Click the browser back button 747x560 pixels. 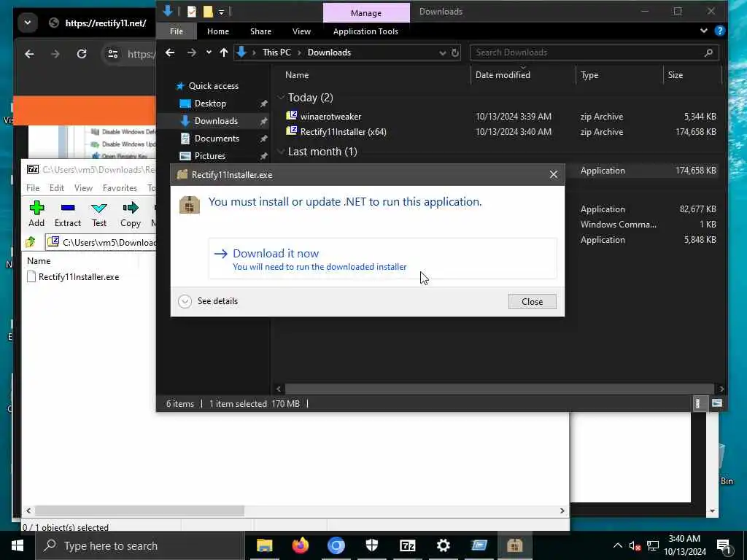click(x=29, y=54)
